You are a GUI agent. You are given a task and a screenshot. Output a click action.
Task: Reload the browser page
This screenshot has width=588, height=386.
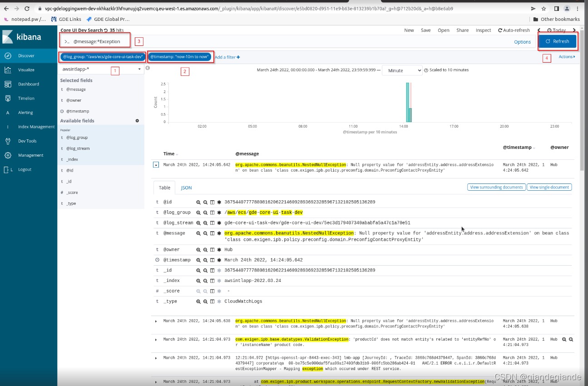tap(27, 8)
